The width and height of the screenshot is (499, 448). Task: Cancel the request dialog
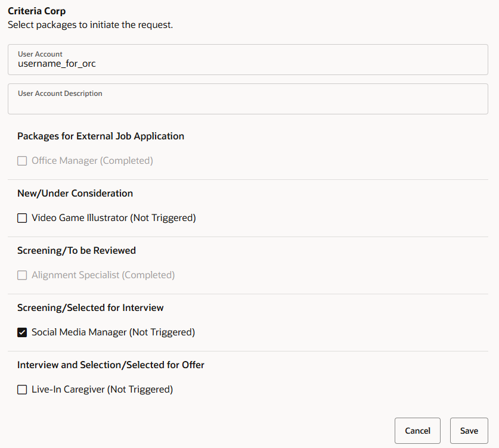(417, 431)
